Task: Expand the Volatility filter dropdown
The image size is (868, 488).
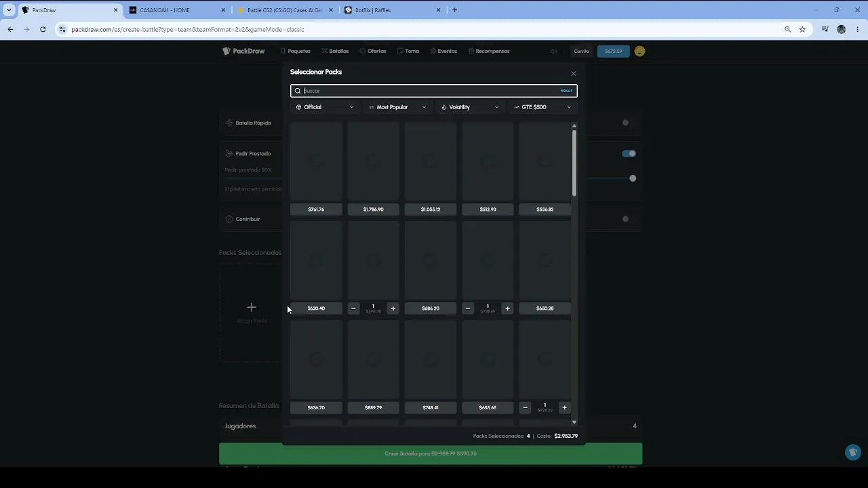Action: click(470, 107)
